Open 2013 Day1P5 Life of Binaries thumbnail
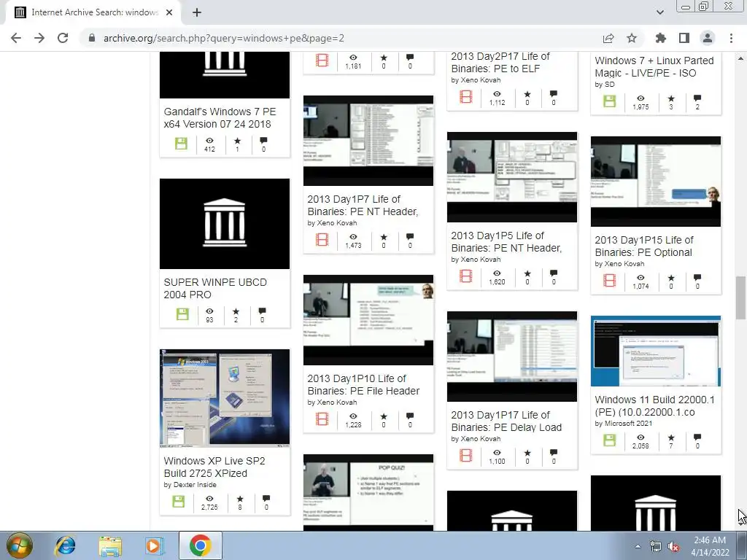The image size is (747, 560). pos(512,177)
